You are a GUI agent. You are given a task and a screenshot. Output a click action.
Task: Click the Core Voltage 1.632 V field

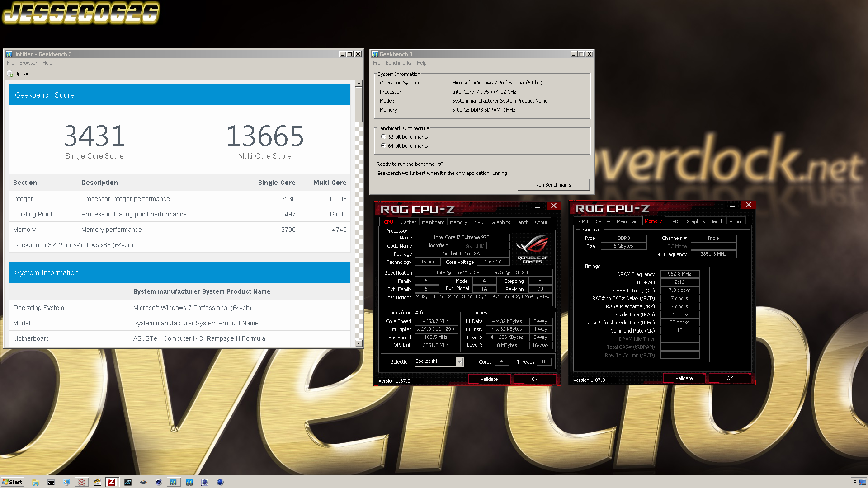coord(493,262)
